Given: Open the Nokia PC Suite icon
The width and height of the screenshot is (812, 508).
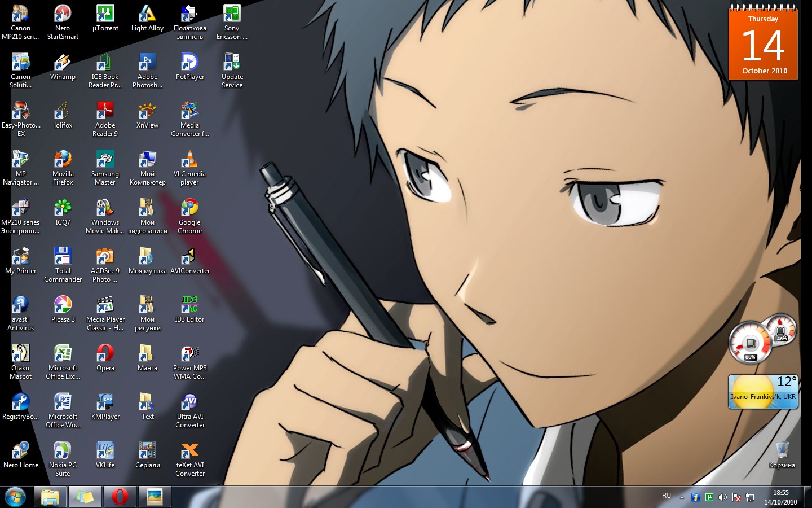Looking at the screenshot, I should point(63,459).
